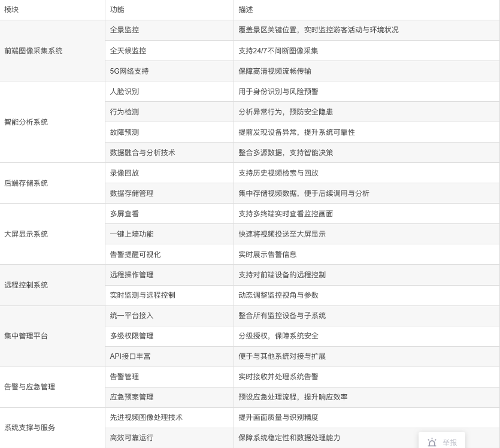Click the 告警与应急管理 module cell
The image size is (500, 448).
point(29,386)
